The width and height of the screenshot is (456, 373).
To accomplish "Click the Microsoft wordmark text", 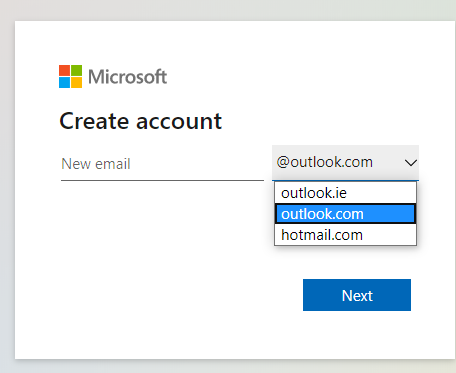I will (x=127, y=77).
